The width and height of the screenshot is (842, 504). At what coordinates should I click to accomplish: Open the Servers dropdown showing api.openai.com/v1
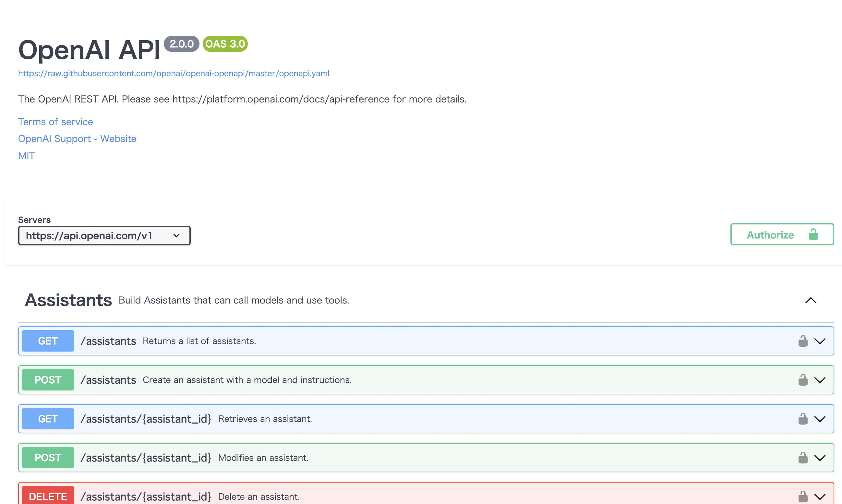(104, 235)
